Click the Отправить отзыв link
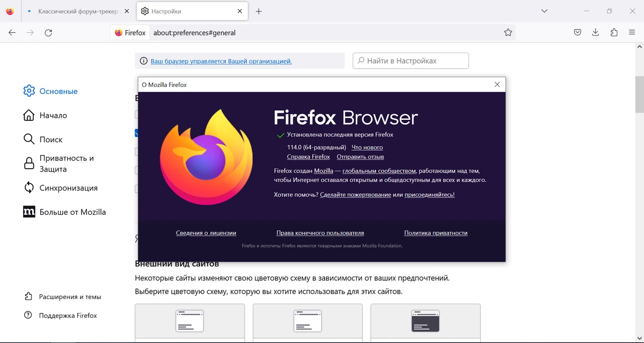Image resolution: width=644 pixels, height=343 pixels. 360,157
